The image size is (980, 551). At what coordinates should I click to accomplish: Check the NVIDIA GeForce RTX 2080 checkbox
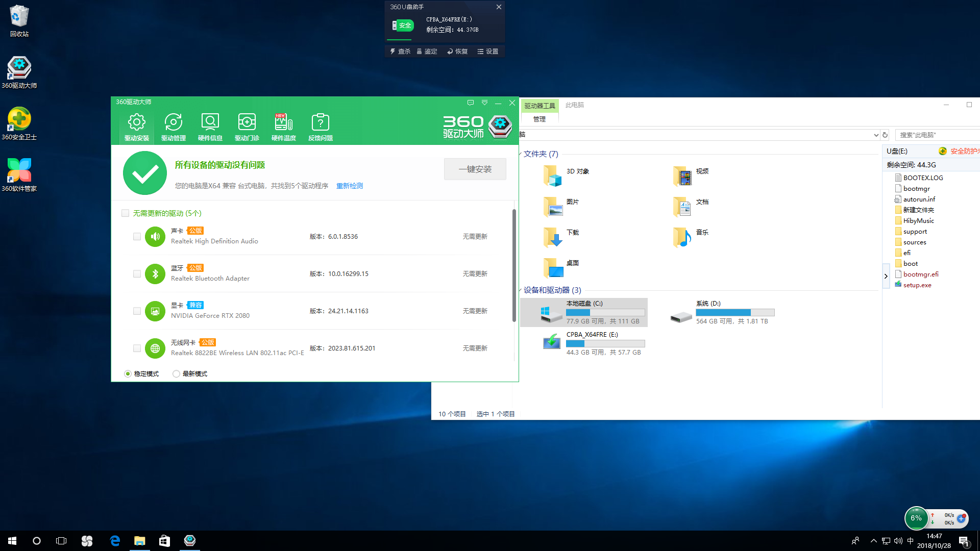(x=137, y=311)
